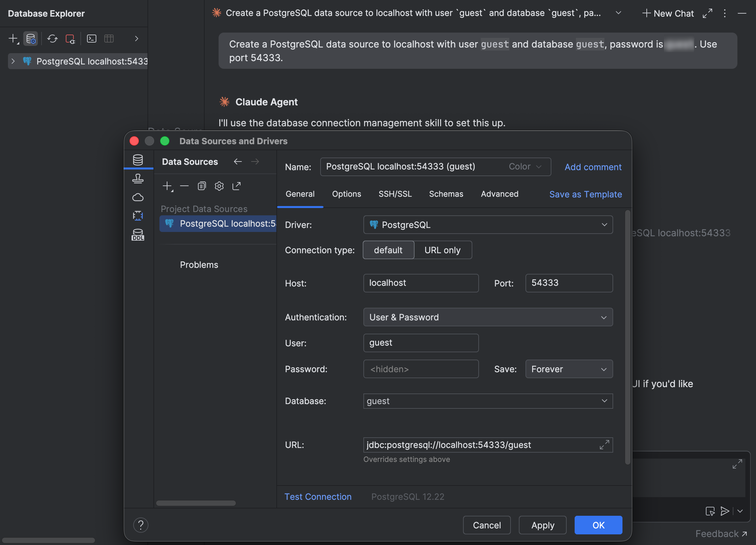Click the plus icon in Database Explorer toolbar

13,39
